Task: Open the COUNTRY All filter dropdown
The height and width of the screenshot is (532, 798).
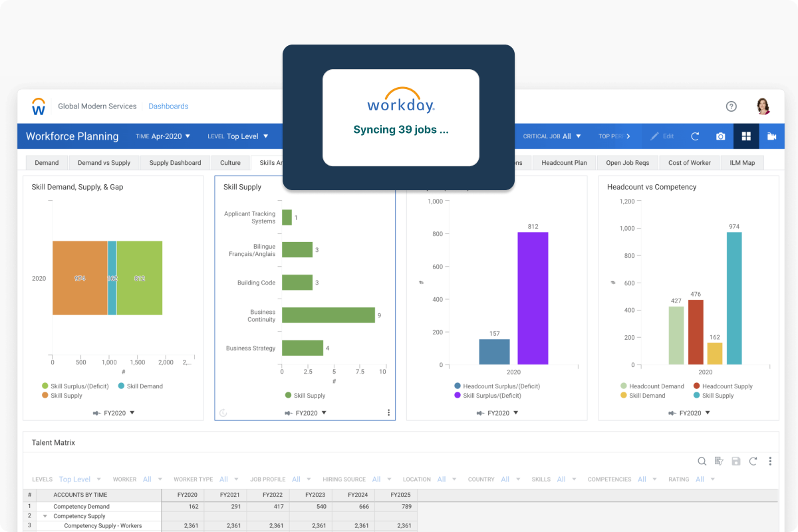Action: tap(495, 479)
